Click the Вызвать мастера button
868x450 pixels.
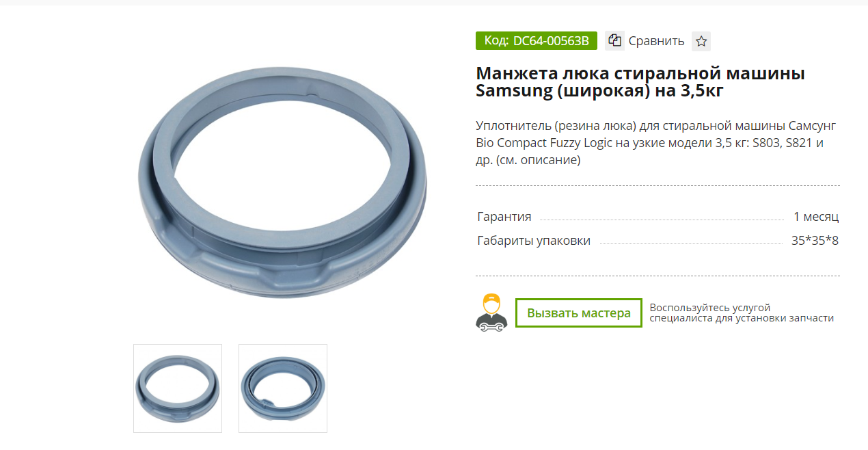click(578, 313)
